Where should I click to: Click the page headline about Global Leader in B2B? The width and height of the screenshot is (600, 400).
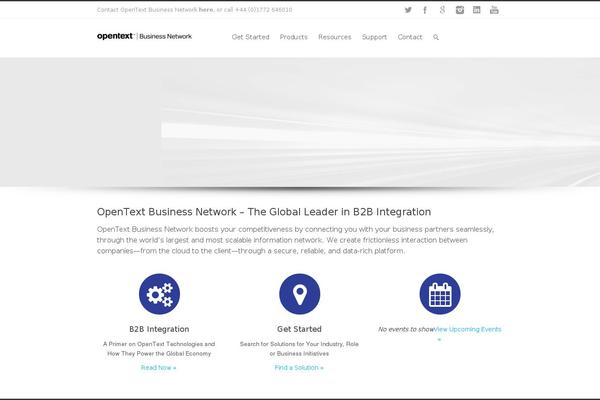pyautogui.click(x=264, y=212)
